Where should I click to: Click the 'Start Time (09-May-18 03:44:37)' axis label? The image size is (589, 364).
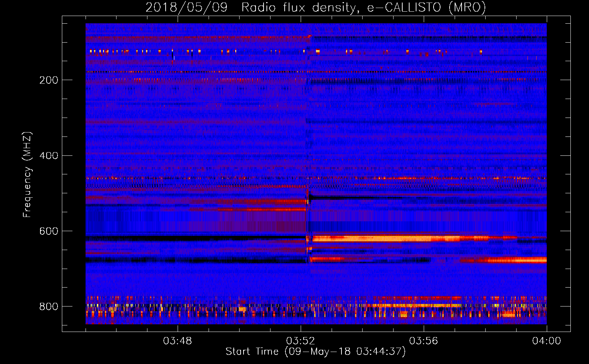click(x=315, y=352)
